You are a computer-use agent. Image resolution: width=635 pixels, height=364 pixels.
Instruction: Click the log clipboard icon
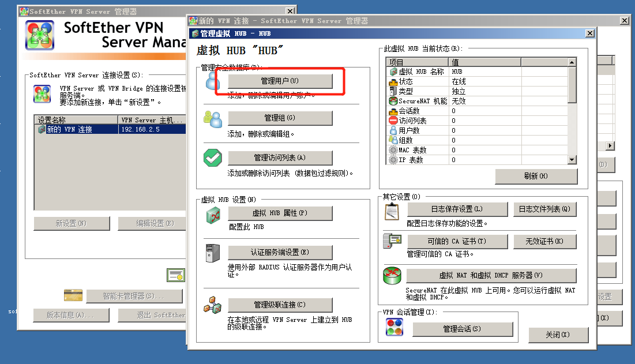pyautogui.click(x=392, y=211)
